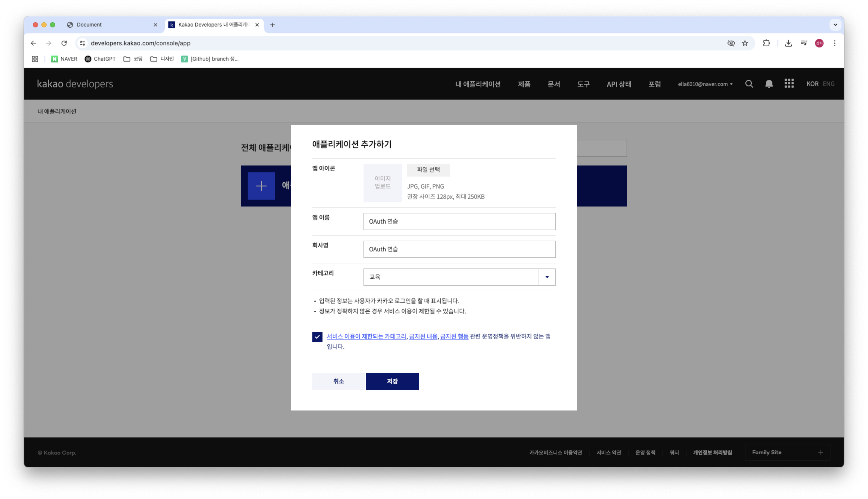Open the Kakao services grid menu
The height and width of the screenshot is (499, 868).
[789, 84]
